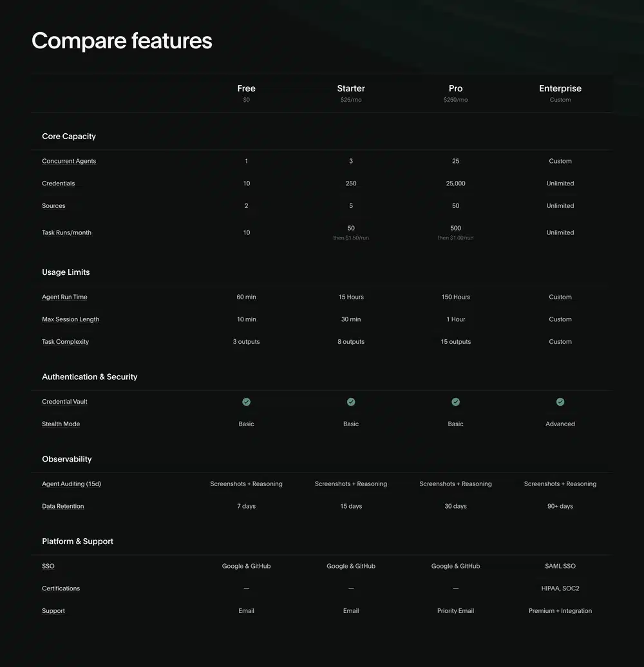This screenshot has height=667, width=644.
Task: Click 'then $1.50/run' under Starter task runs
Action: 351,238
